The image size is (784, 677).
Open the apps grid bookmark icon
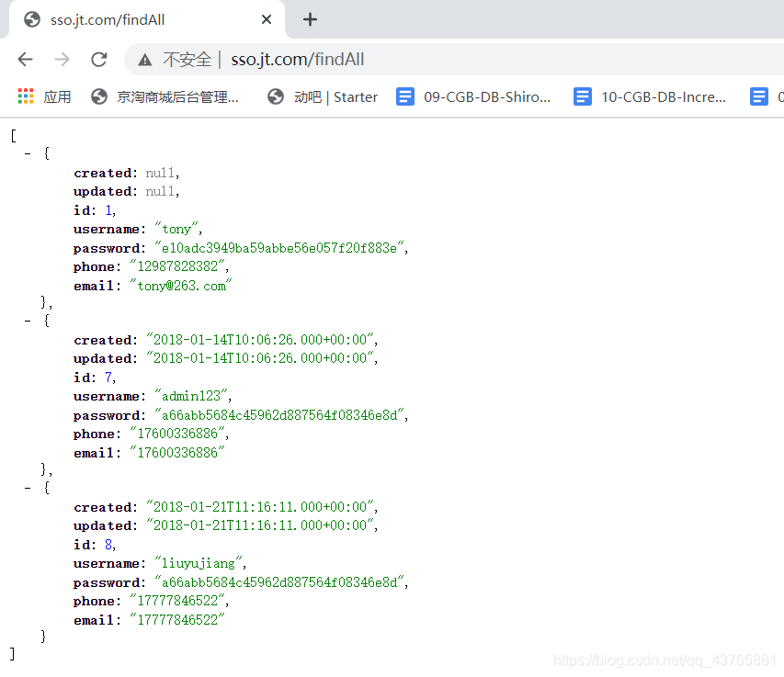point(26,96)
